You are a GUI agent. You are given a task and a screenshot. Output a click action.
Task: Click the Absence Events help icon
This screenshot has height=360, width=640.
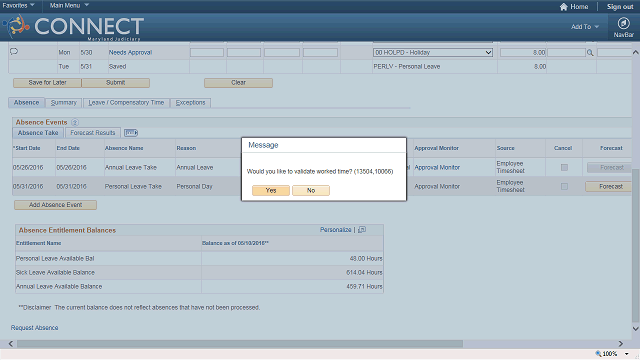[x=75, y=122]
